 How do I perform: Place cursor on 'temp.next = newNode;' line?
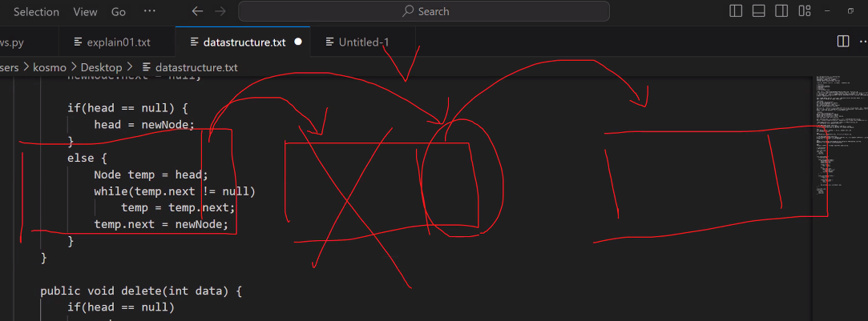pyautogui.click(x=161, y=224)
